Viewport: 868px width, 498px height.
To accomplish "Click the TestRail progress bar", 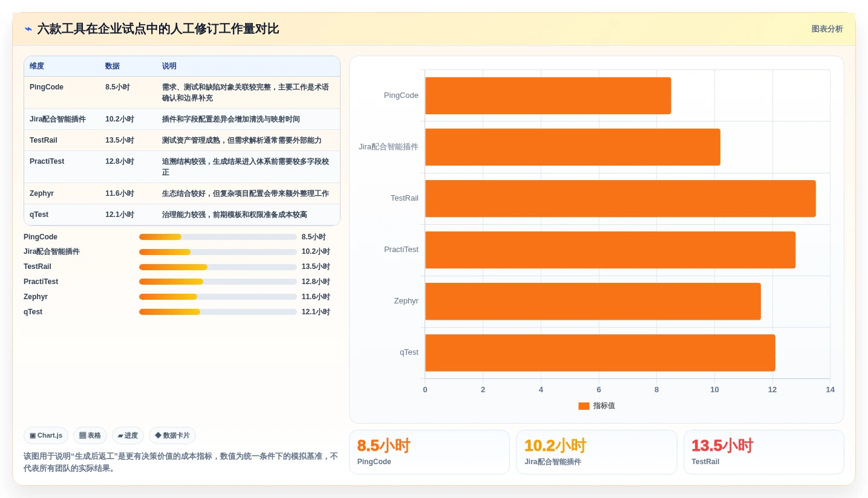I will [218, 267].
